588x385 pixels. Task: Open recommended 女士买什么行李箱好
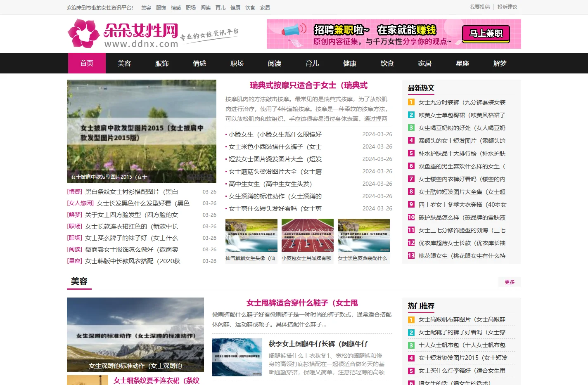(462, 370)
